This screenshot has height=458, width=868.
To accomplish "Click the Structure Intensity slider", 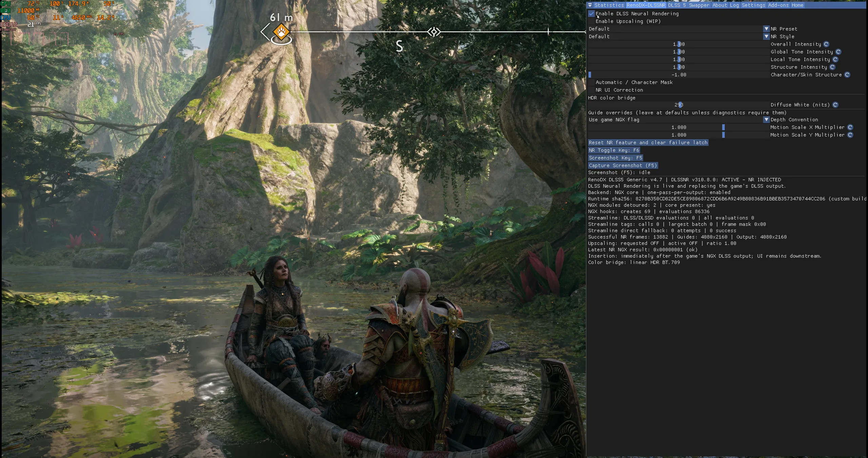I will (678, 67).
